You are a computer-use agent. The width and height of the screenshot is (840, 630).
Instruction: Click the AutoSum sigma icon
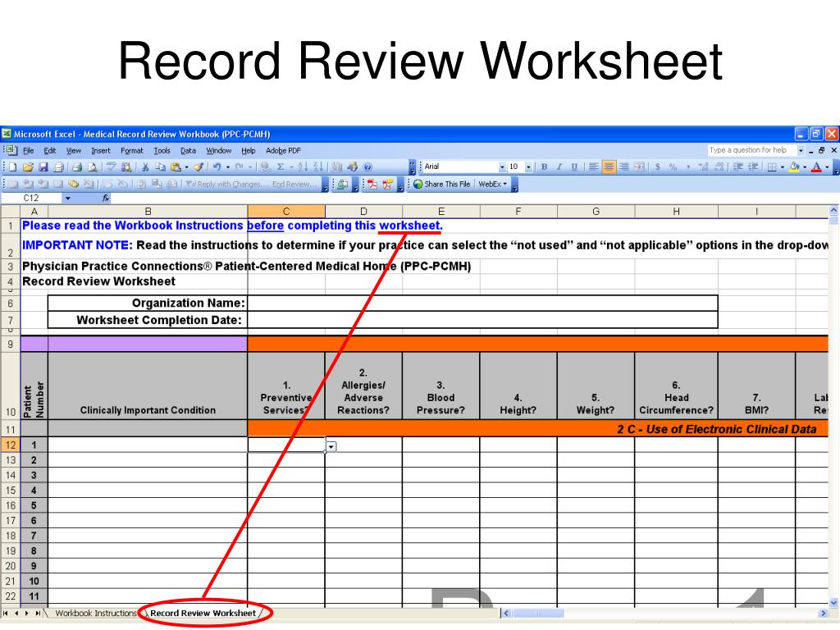coord(281,167)
